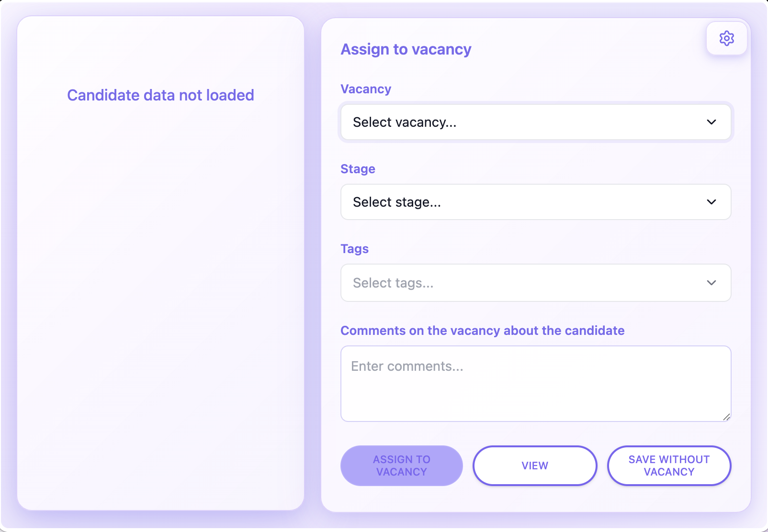Viewport: 768px width, 532px height.
Task: Click the 'Tags' field label
Action: click(x=354, y=249)
